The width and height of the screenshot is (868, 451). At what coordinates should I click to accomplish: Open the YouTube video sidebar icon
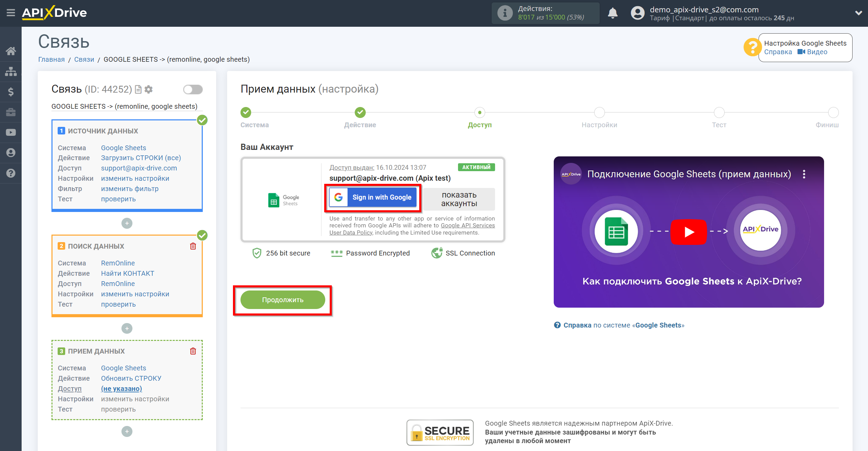click(11, 132)
